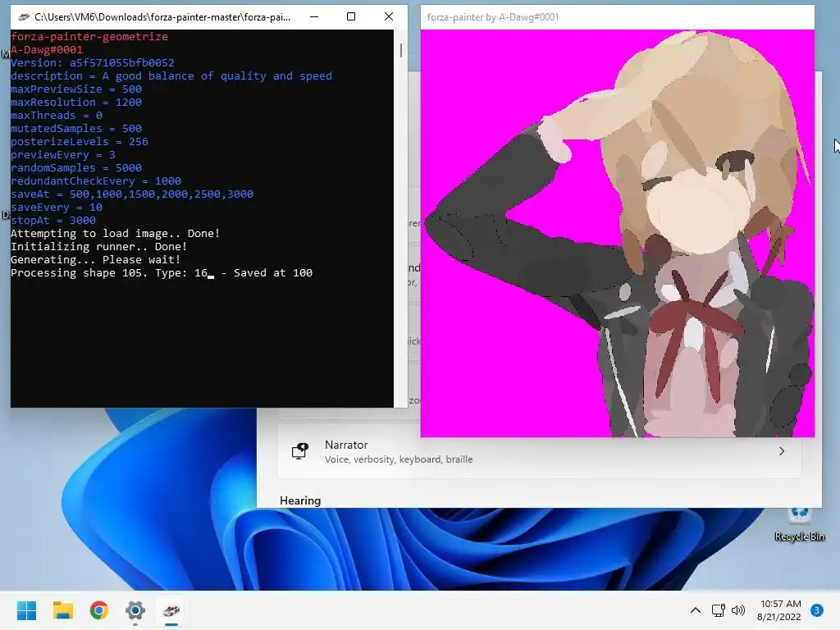Click the 'saveAt = 500,1000,...' line
The image size is (840, 630).
tap(132, 194)
